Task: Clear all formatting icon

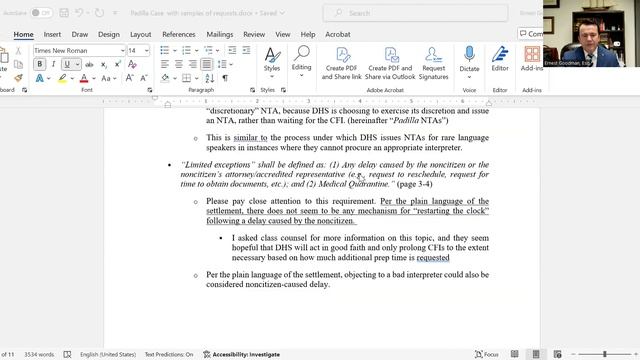Action: (x=132, y=64)
